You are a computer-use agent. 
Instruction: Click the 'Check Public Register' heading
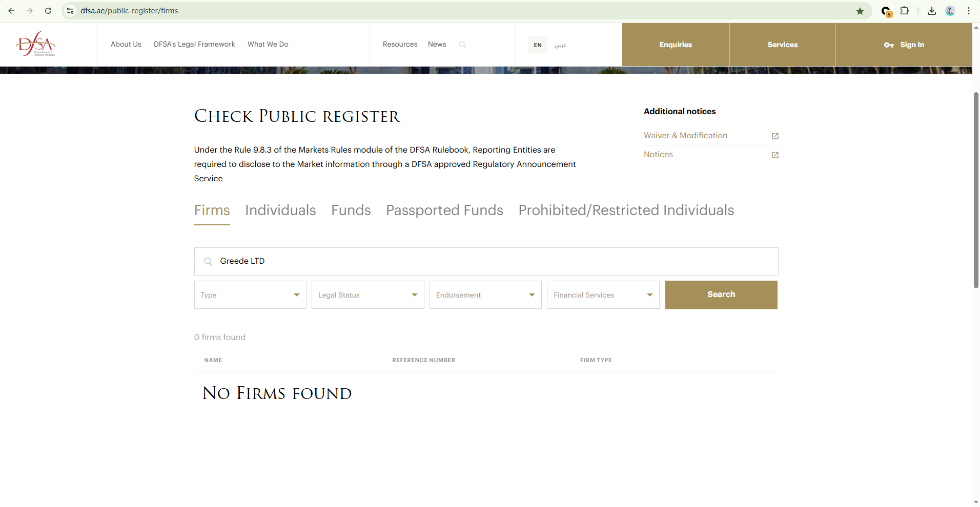[x=297, y=116]
